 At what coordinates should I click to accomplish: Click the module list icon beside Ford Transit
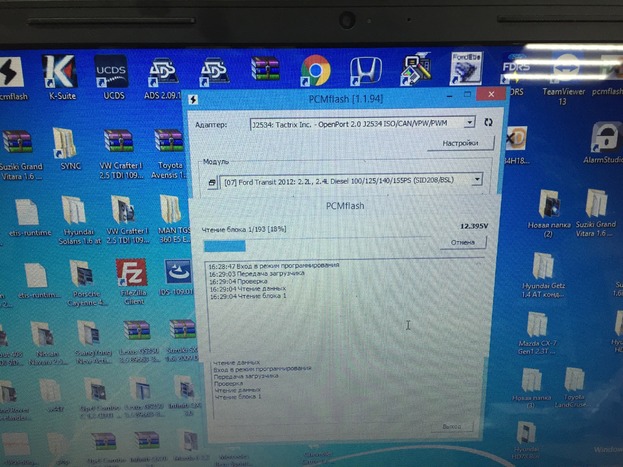pos(212,181)
